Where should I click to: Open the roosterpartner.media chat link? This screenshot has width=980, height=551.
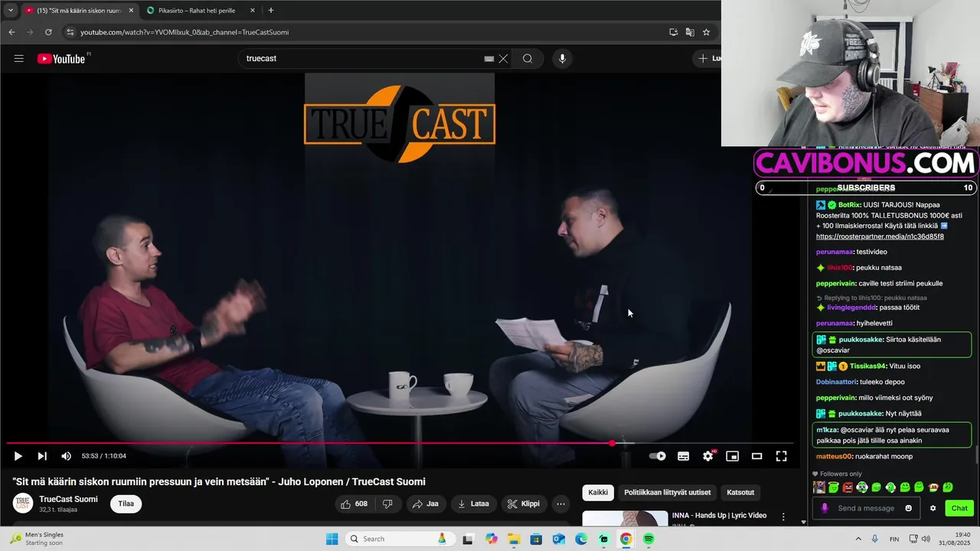click(x=880, y=236)
